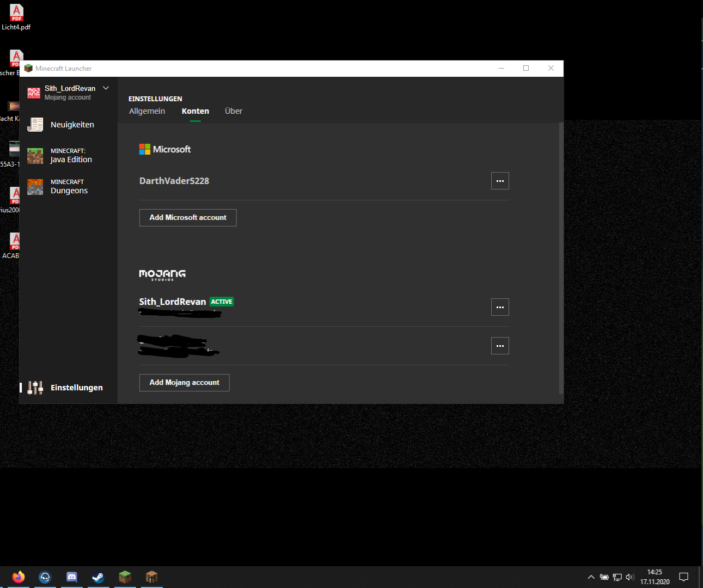This screenshot has height=588, width=703.
Task: Click the Sith_LordRevan name in the Mojang list
Action: [x=173, y=302]
